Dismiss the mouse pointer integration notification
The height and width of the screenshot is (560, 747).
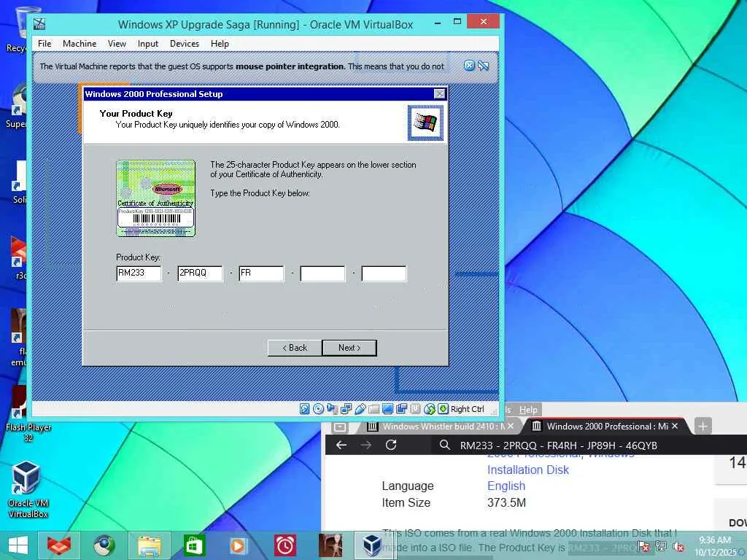(469, 66)
